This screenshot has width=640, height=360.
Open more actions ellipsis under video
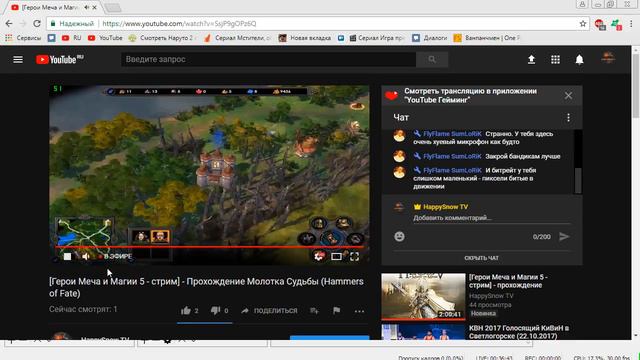(x=359, y=311)
